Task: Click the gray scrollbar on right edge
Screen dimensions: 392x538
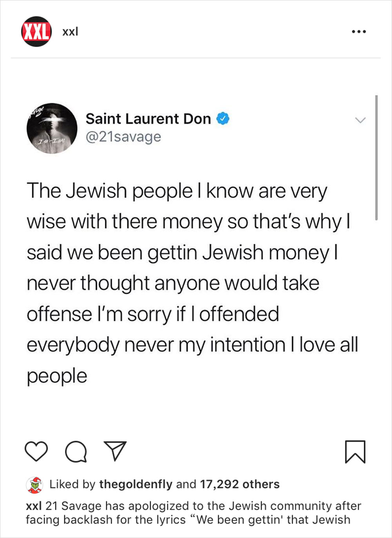Action: click(x=376, y=158)
